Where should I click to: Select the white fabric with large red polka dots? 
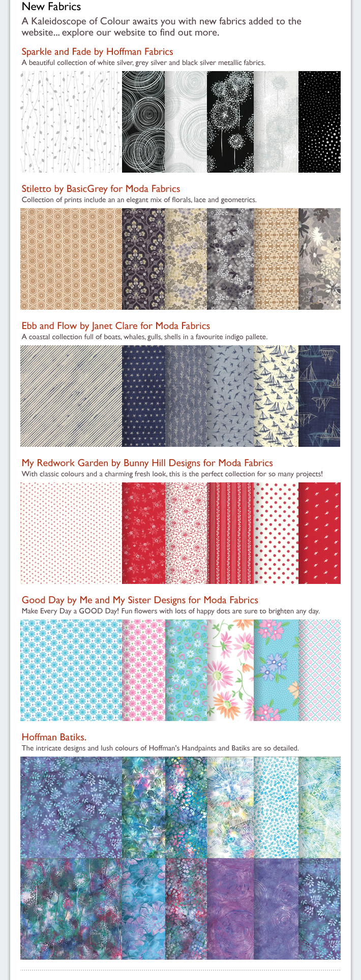pos(276,533)
